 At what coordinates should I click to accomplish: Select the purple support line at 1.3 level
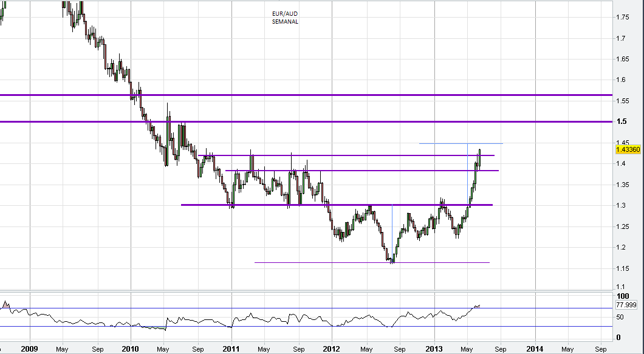click(x=337, y=205)
